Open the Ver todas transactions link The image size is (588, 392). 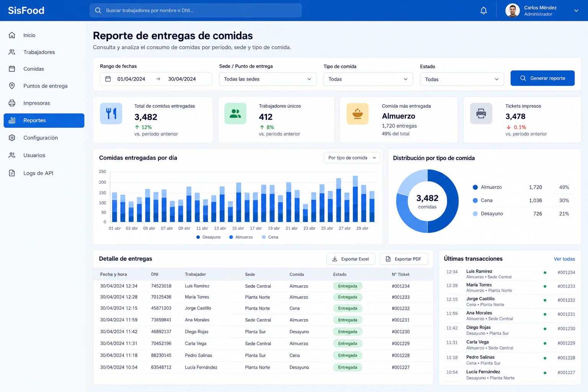(x=564, y=259)
